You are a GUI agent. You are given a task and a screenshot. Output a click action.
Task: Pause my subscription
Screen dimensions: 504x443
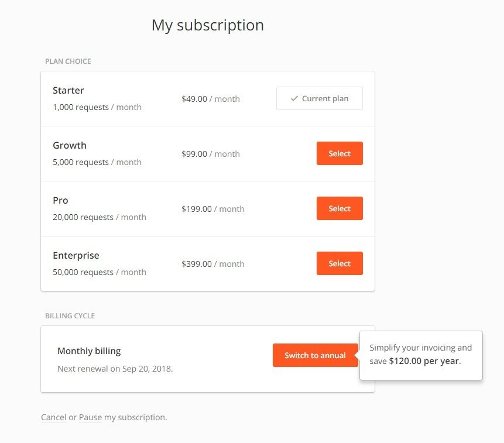pyautogui.click(x=91, y=417)
